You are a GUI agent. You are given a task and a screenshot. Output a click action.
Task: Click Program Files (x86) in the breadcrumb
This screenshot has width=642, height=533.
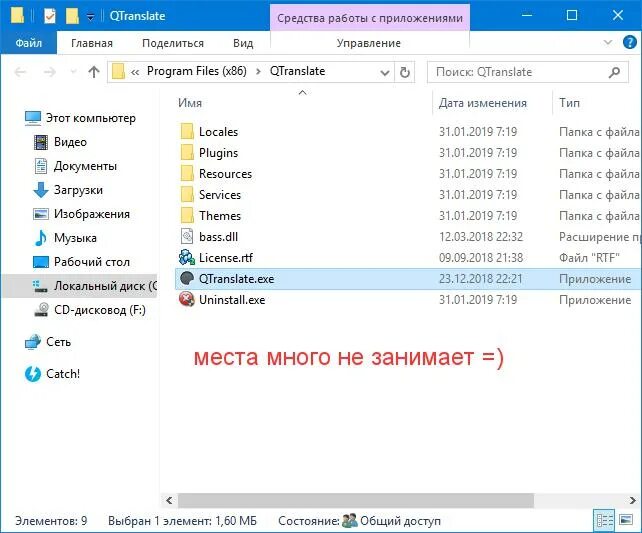click(197, 71)
